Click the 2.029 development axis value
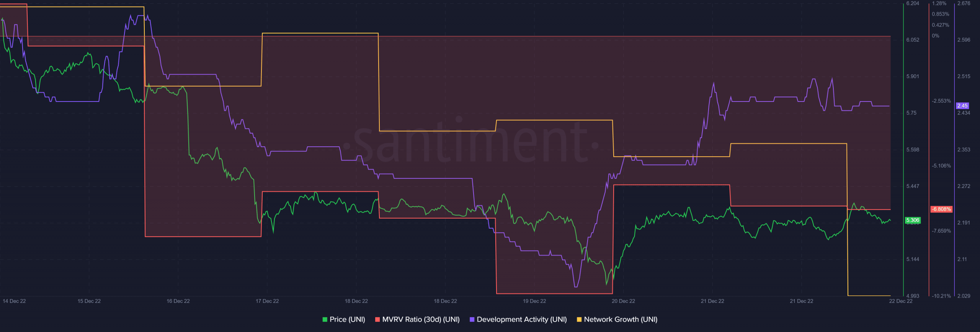The image size is (980, 332). point(964,296)
